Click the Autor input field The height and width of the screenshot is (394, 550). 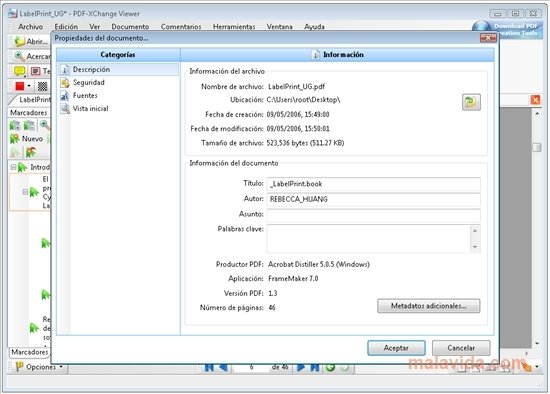[x=373, y=199]
